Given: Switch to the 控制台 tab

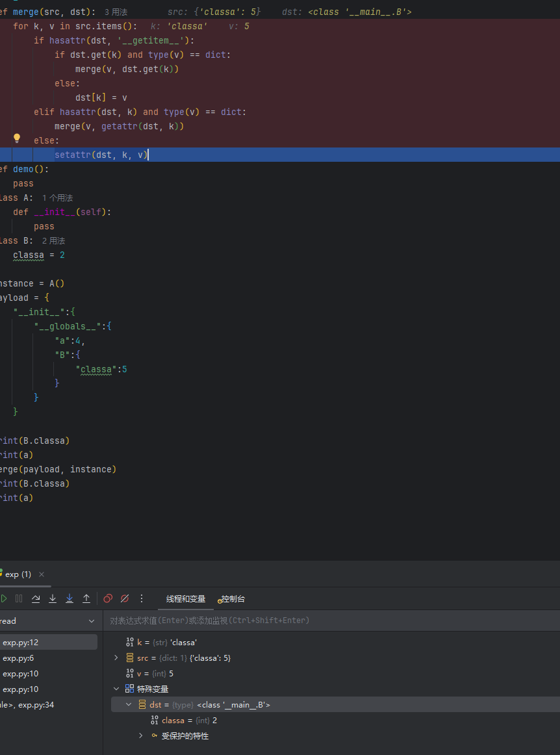Looking at the screenshot, I should coord(233,598).
